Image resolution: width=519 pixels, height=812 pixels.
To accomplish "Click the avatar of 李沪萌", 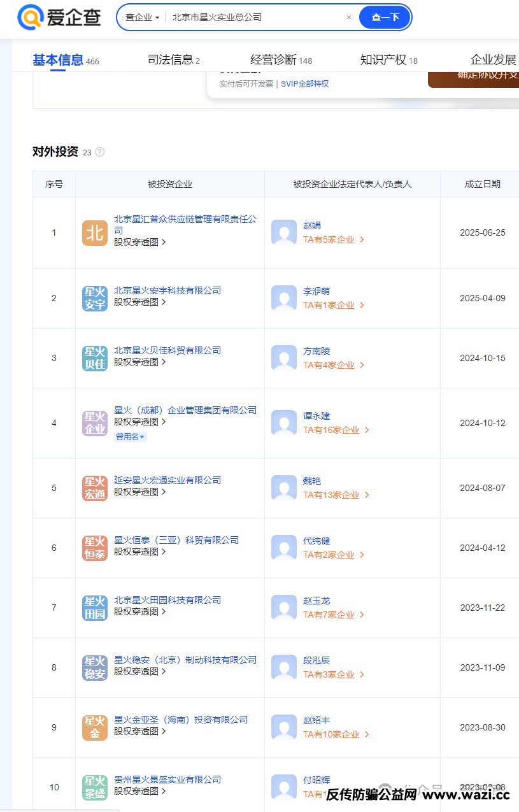I will pos(284,298).
